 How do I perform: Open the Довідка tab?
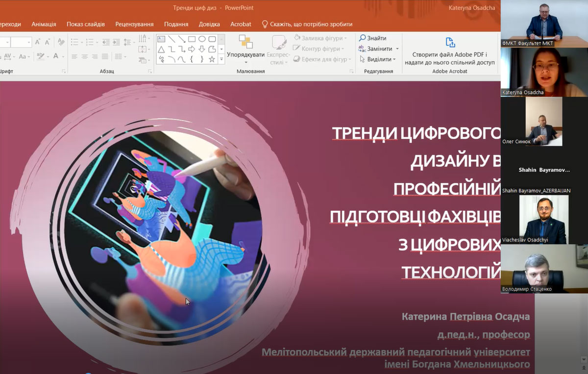click(209, 24)
